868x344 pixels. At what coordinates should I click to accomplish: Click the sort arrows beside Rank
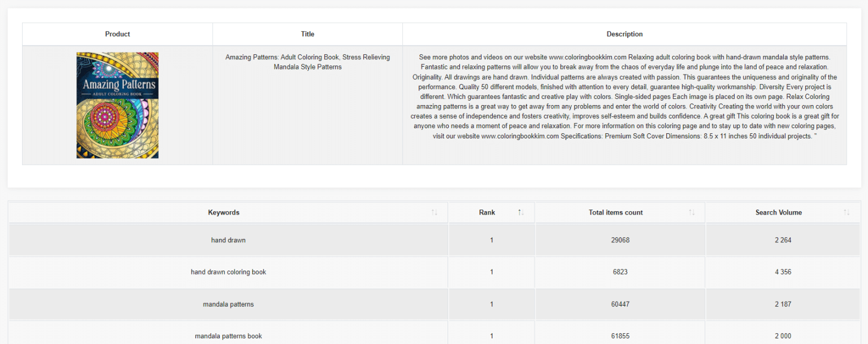click(x=520, y=212)
